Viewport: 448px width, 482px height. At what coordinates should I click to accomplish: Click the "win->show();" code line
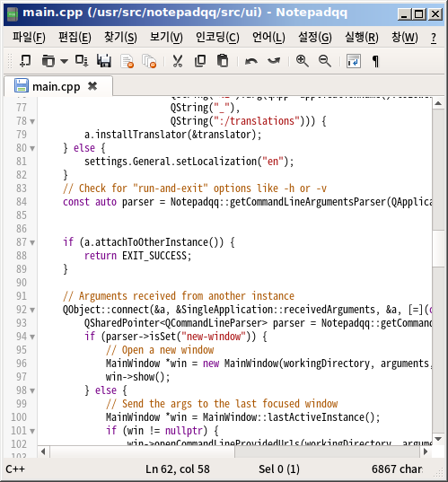[x=137, y=377]
